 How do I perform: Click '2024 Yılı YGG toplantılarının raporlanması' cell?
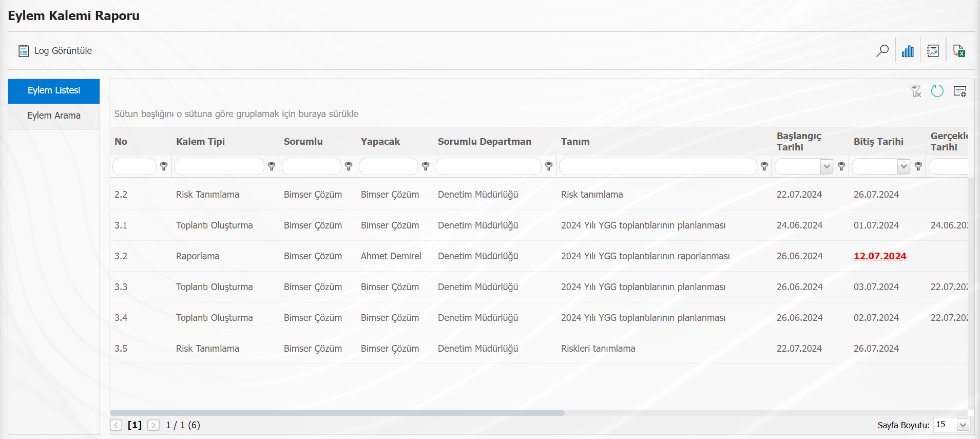click(x=645, y=256)
